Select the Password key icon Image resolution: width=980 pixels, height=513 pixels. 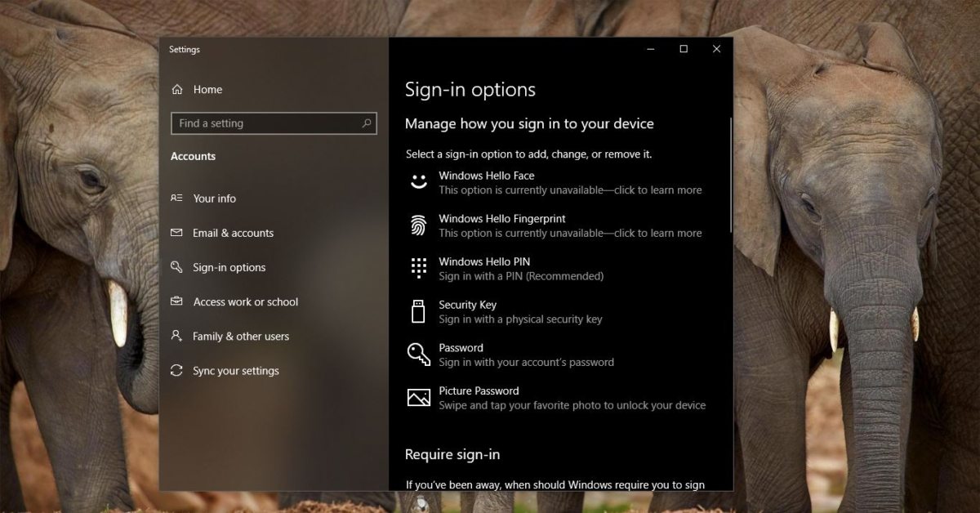(418, 354)
